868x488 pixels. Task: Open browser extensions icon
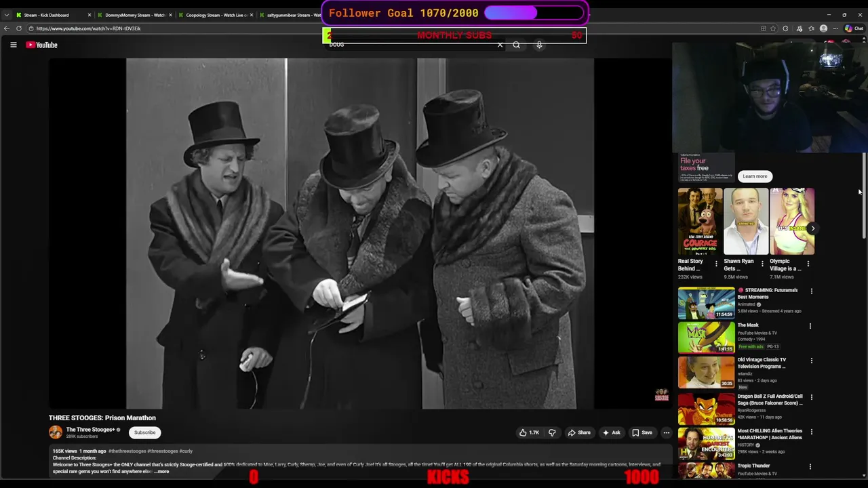(x=785, y=28)
